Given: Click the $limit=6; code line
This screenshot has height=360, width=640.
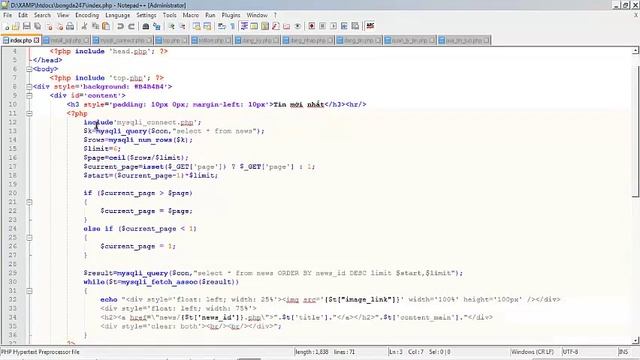Looking at the screenshot, I should [102, 149].
